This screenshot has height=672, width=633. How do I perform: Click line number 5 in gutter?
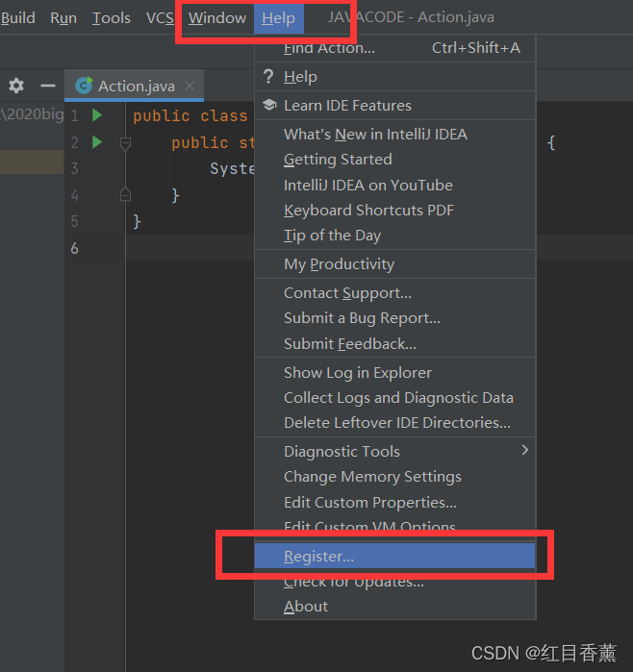(75, 221)
